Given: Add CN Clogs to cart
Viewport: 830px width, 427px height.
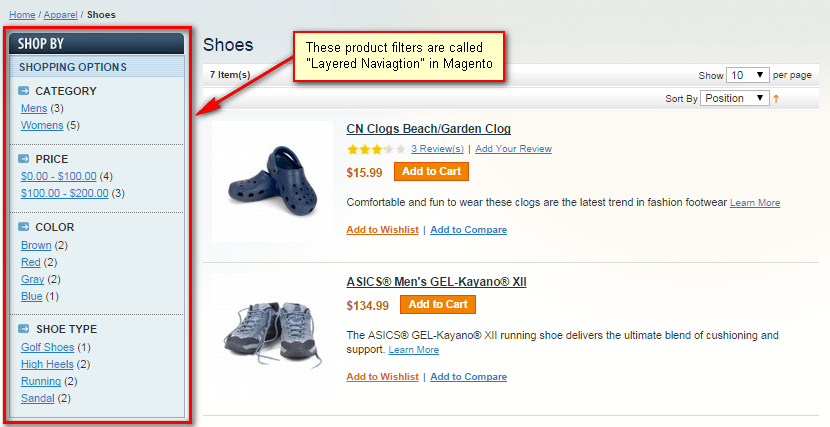Looking at the screenshot, I should (x=431, y=171).
